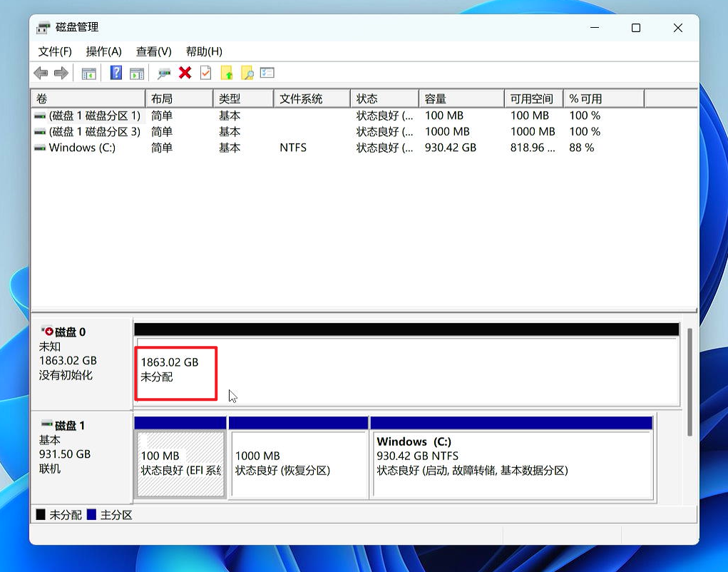Click the back arrow in the toolbar
Screen dimensions: 728x572
41,73
